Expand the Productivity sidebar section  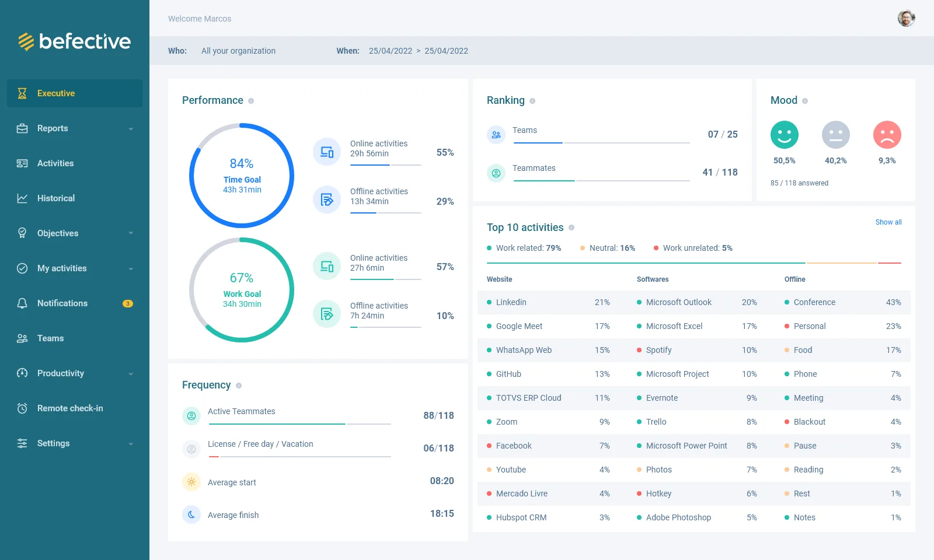click(x=131, y=373)
